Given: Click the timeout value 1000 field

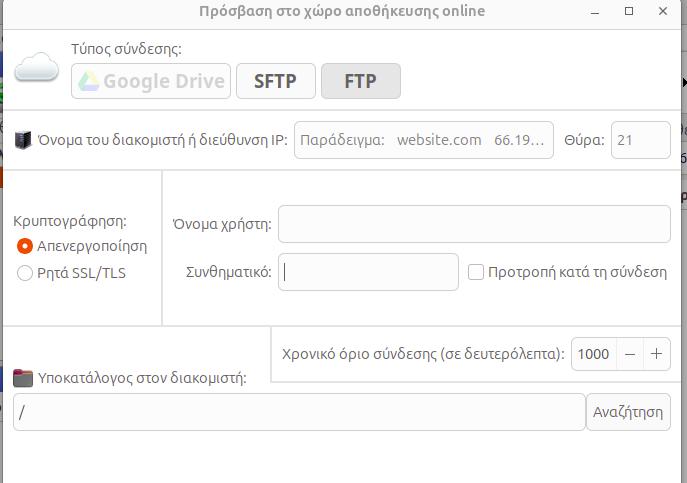Looking at the screenshot, I should pos(594,354).
